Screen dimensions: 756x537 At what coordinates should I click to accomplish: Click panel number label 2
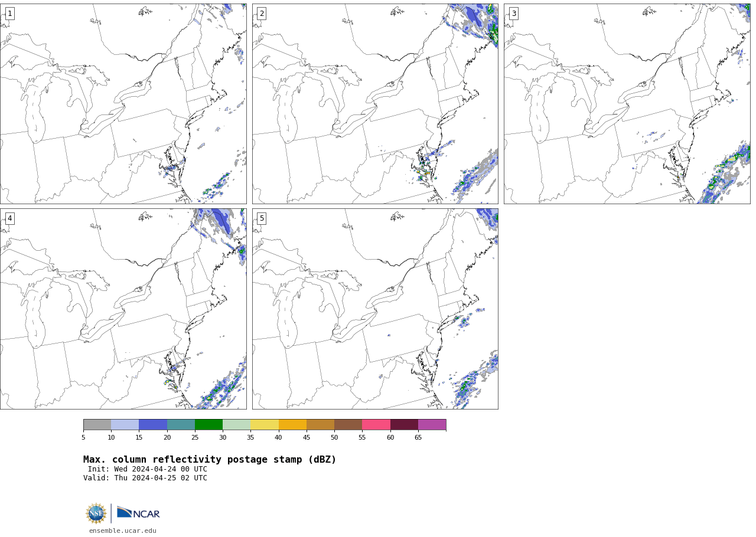[x=262, y=14]
